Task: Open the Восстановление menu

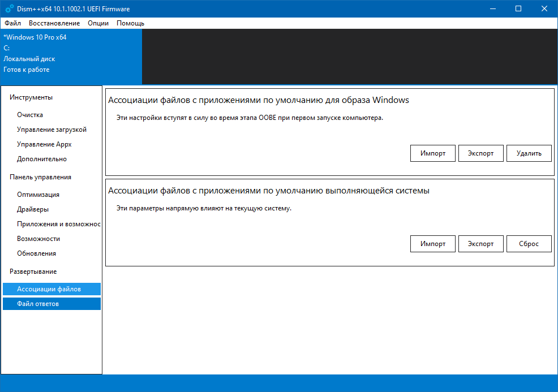Action: click(x=54, y=23)
